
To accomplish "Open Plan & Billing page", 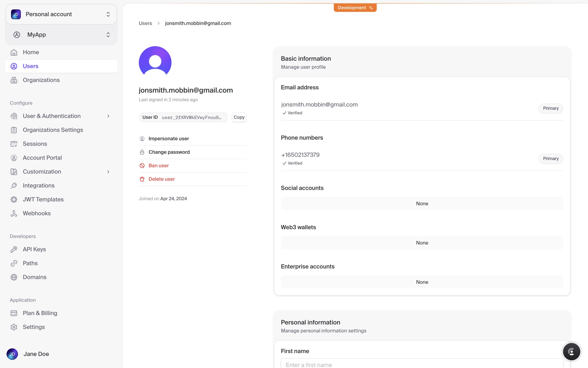I will pos(40,313).
